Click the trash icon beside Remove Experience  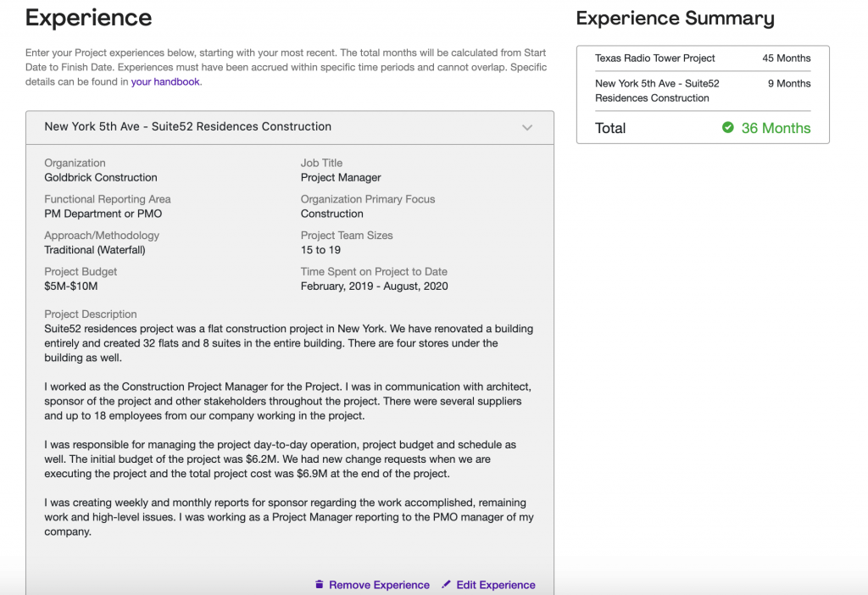click(x=320, y=585)
